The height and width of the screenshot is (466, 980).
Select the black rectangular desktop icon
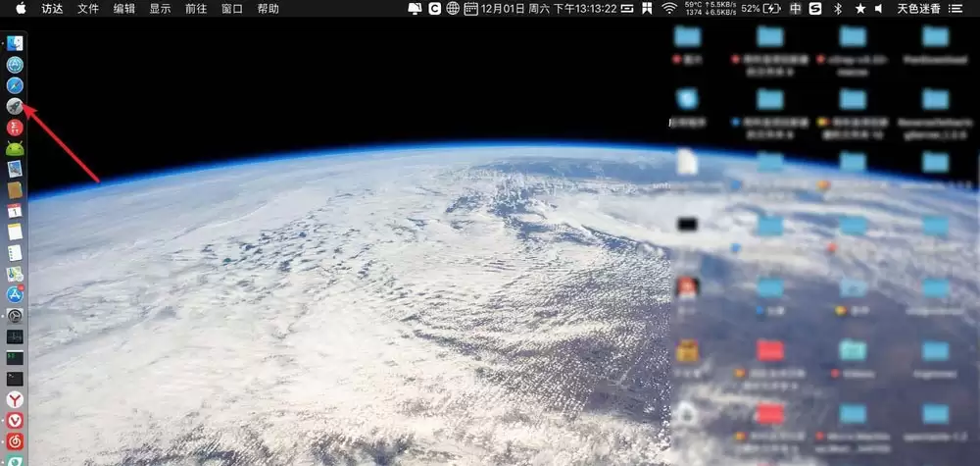coord(688,224)
